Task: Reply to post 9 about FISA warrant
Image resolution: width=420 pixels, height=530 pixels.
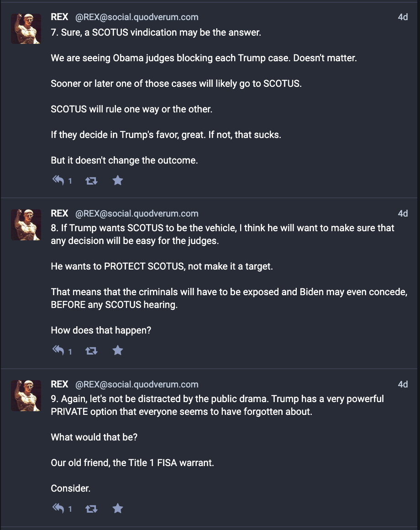Action: pyautogui.click(x=58, y=508)
